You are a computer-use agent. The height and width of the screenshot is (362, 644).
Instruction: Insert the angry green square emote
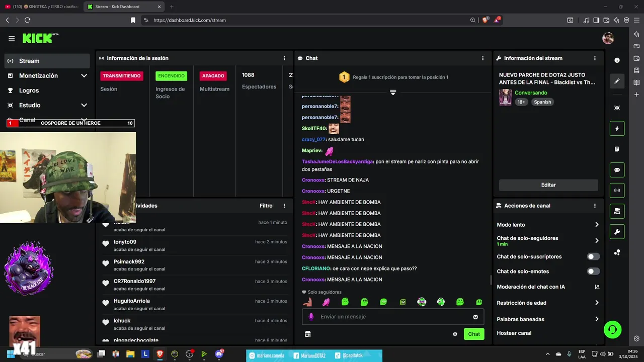coord(403,302)
